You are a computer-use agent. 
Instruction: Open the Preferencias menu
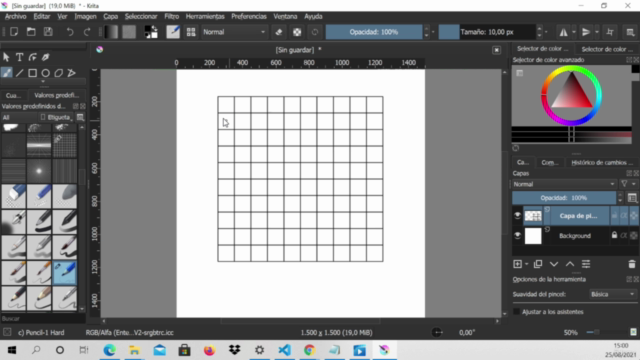tap(249, 16)
